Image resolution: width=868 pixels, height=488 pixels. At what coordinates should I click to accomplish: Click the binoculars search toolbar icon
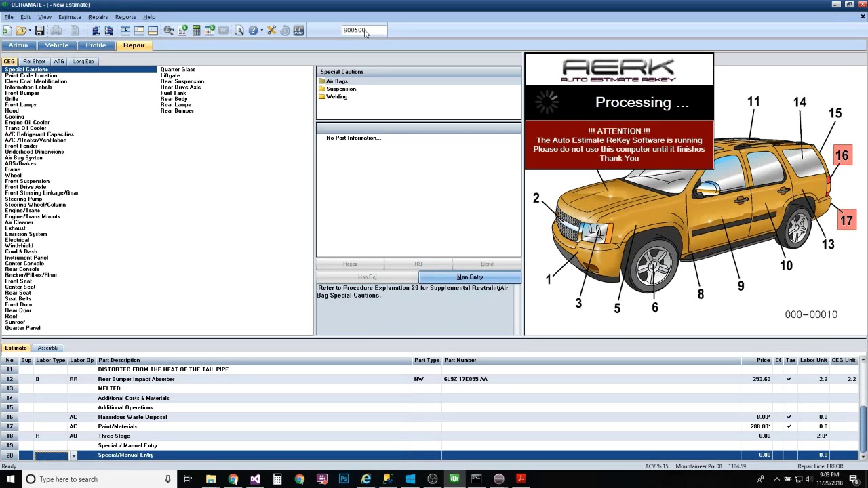click(x=169, y=30)
